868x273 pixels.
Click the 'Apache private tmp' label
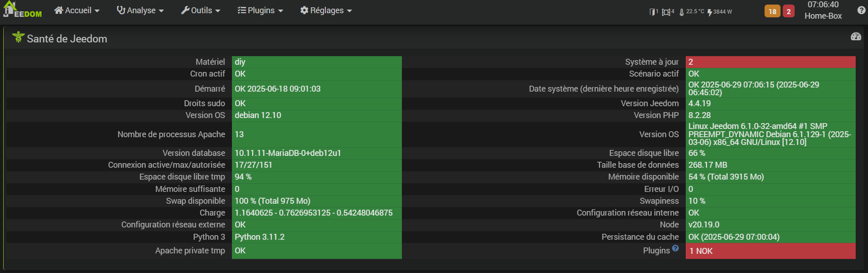pos(190,251)
